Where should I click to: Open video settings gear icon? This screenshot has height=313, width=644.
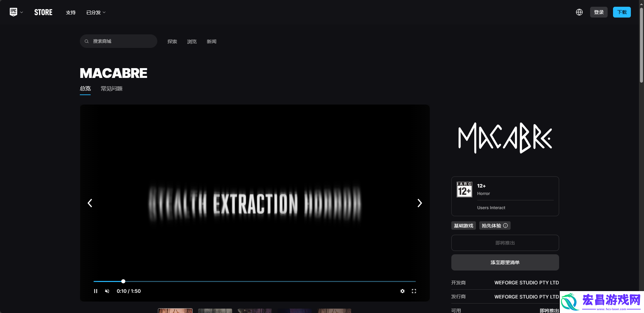(402, 291)
